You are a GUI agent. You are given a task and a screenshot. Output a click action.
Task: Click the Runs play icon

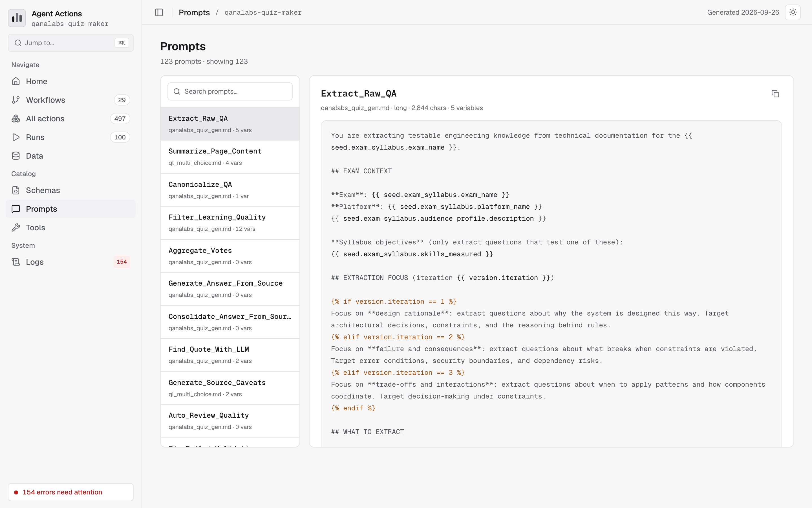tap(16, 137)
